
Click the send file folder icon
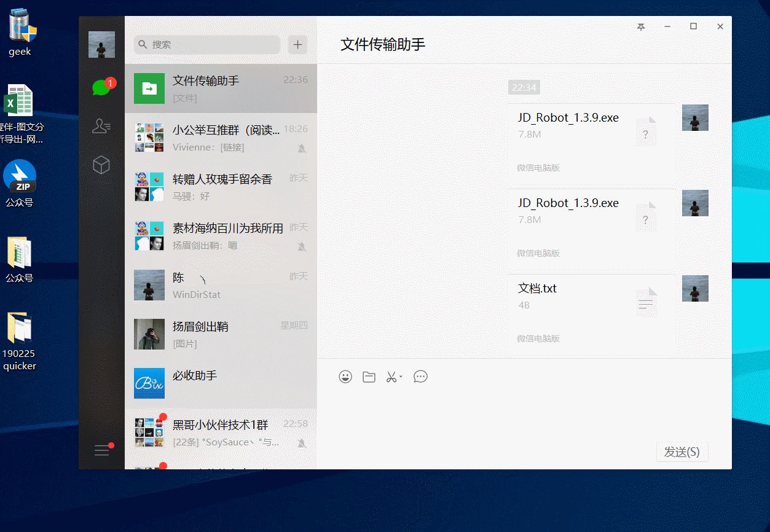[x=369, y=377]
